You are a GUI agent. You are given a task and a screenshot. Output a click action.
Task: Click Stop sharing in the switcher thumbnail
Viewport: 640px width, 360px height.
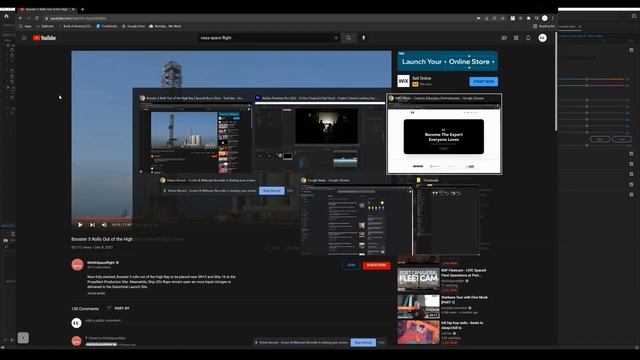coord(272,191)
